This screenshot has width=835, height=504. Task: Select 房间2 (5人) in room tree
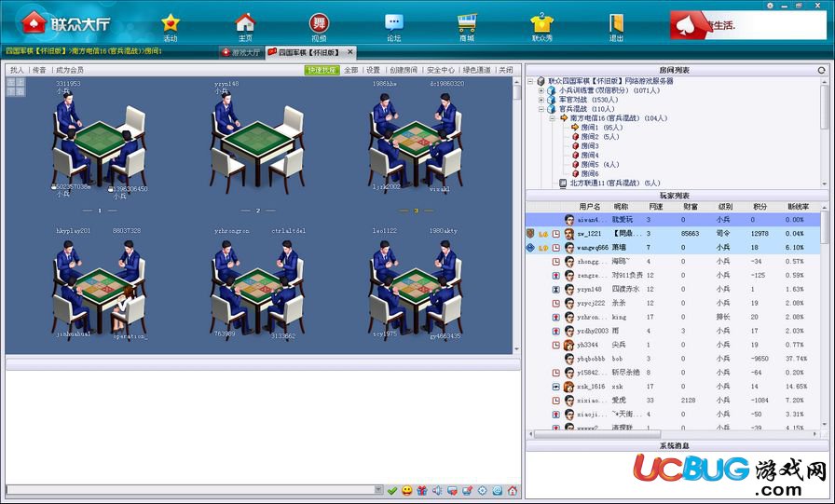click(x=599, y=137)
